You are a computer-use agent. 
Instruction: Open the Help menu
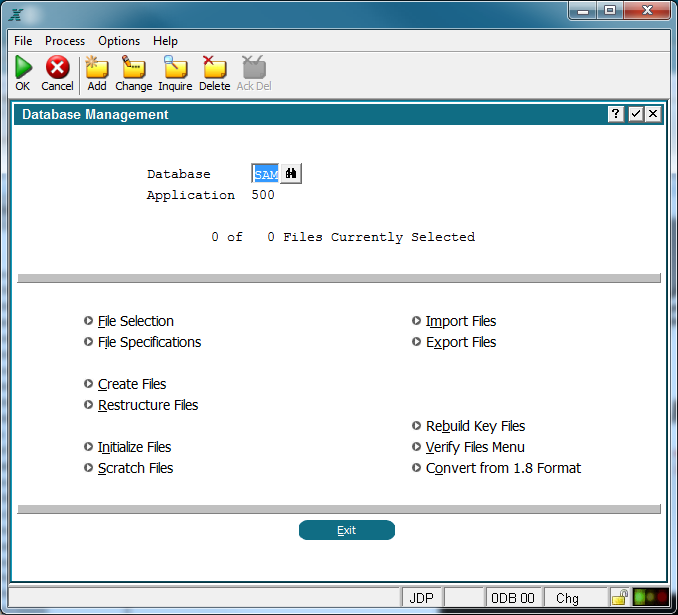tap(165, 41)
